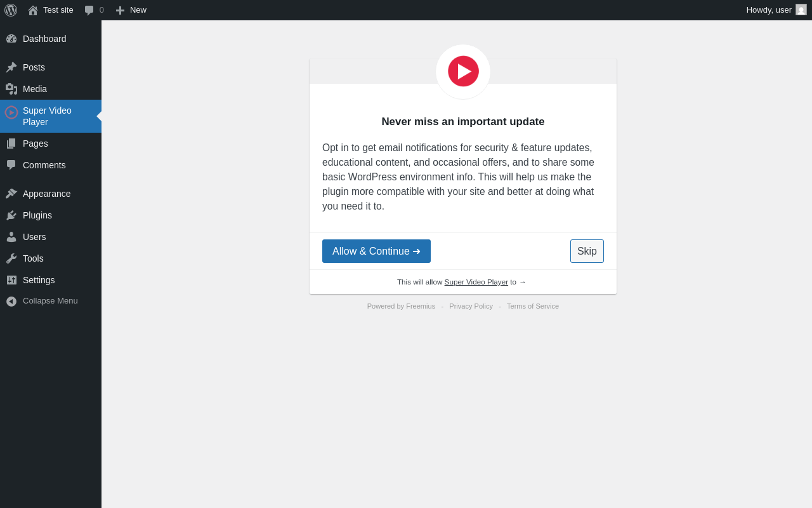Click the red play logo

463,71
